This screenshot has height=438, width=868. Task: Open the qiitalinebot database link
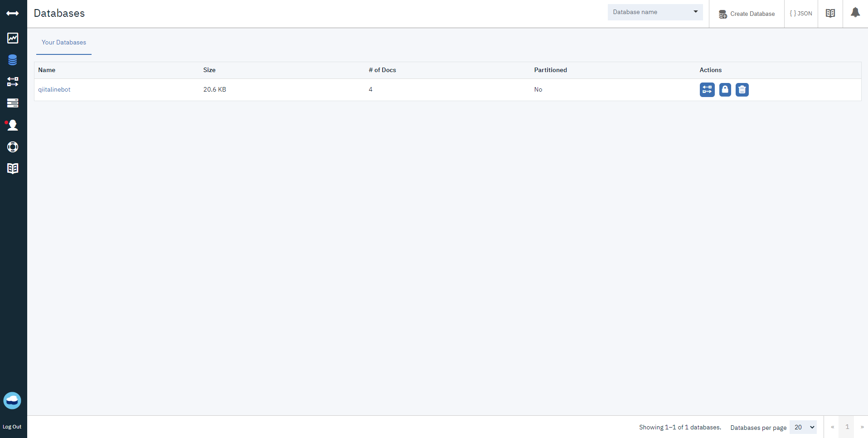click(54, 90)
